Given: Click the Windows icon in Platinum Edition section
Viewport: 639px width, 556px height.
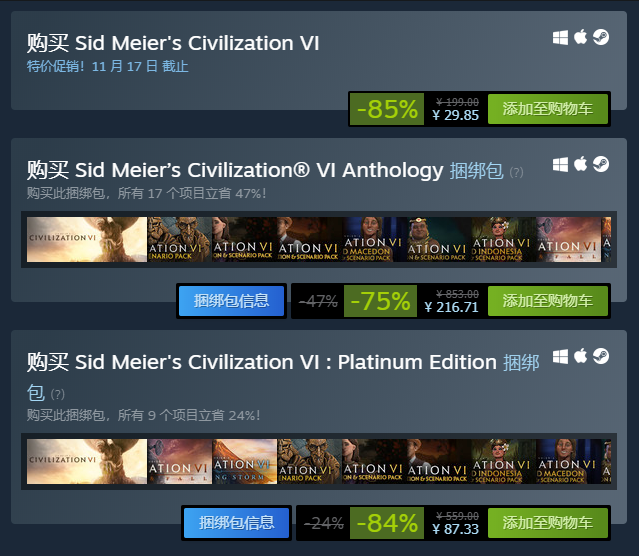Looking at the screenshot, I should (560, 357).
